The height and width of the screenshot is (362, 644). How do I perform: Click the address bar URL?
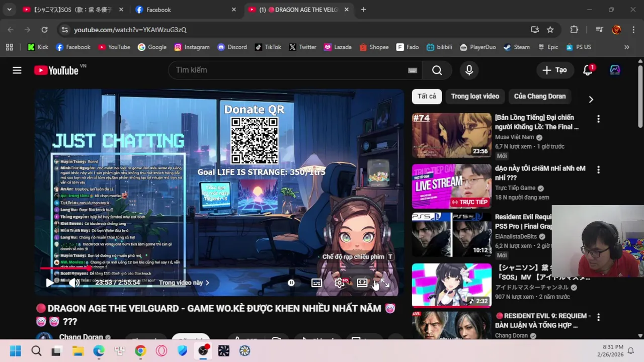(x=130, y=30)
